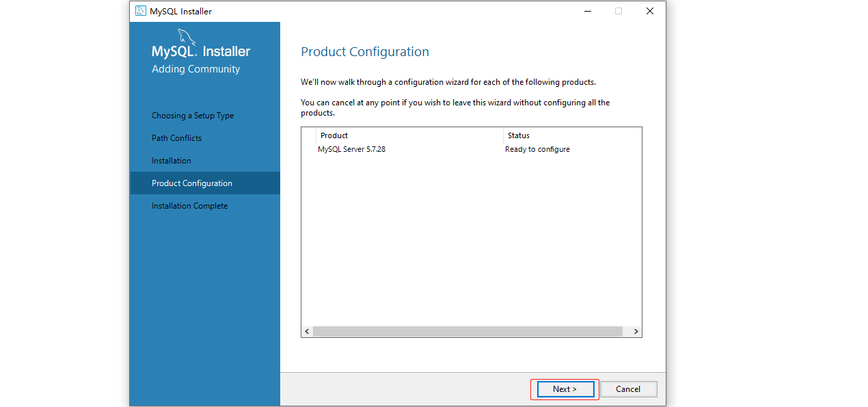This screenshot has width=868, height=407.
Task: Click the maximize window button
Action: [619, 11]
